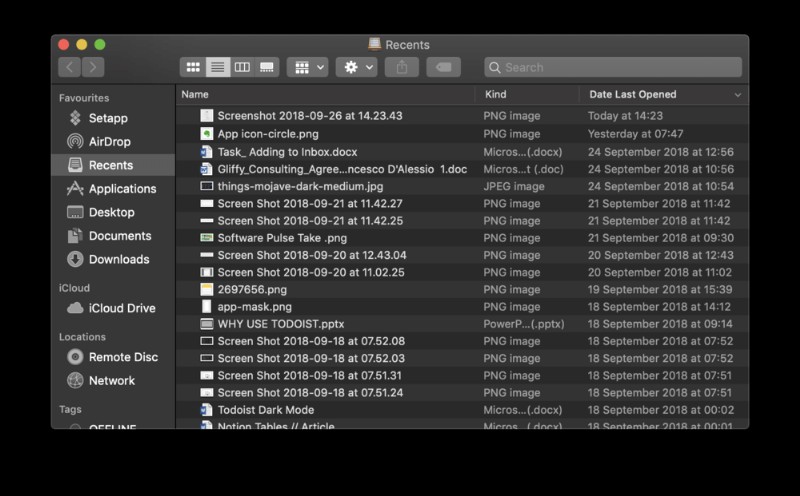Click things-mojave-dark-medium.jpg thumbnail icon
800x496 pixels.
[206, 186]
